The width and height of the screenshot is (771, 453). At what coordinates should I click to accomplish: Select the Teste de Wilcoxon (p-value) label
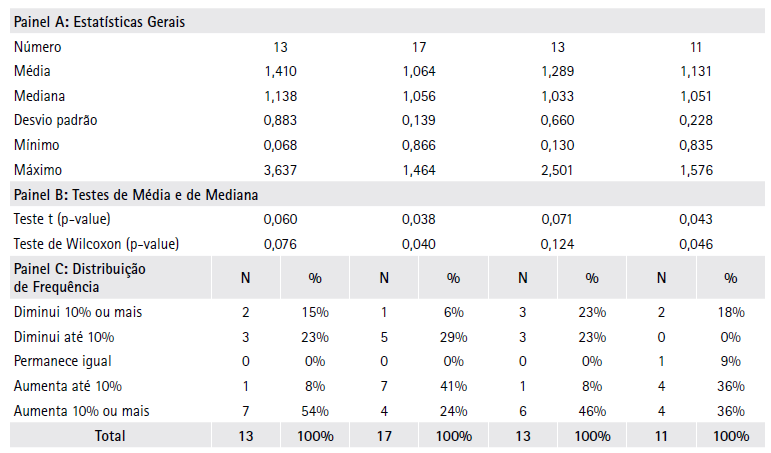click(88, 244)
